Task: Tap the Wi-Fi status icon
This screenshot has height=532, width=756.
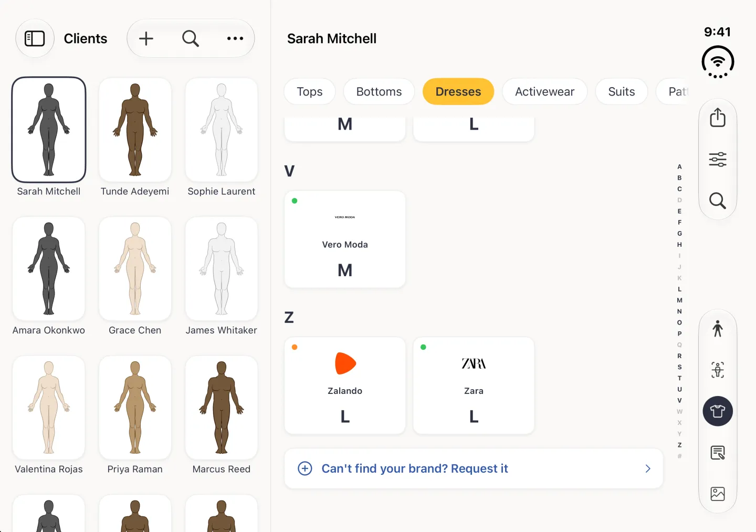Action: coord(718,62)
